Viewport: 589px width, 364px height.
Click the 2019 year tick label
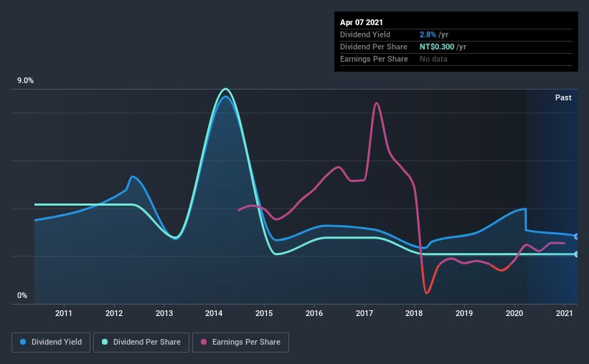464,313
